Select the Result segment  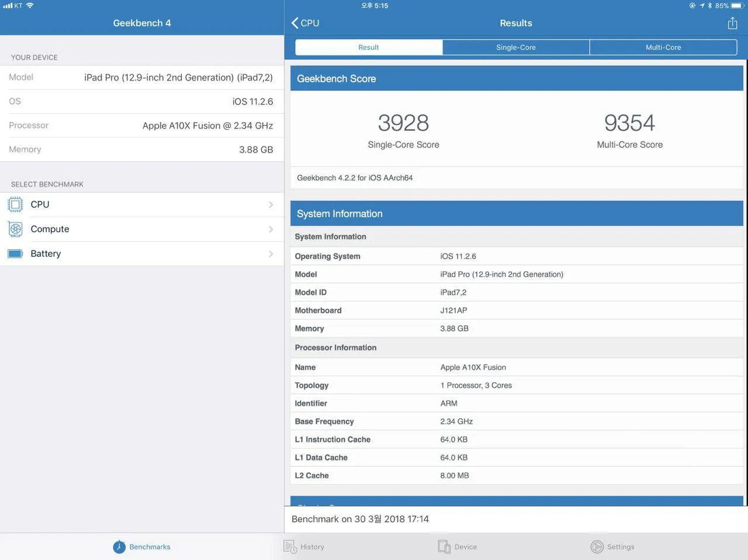(x=369, y=47)
